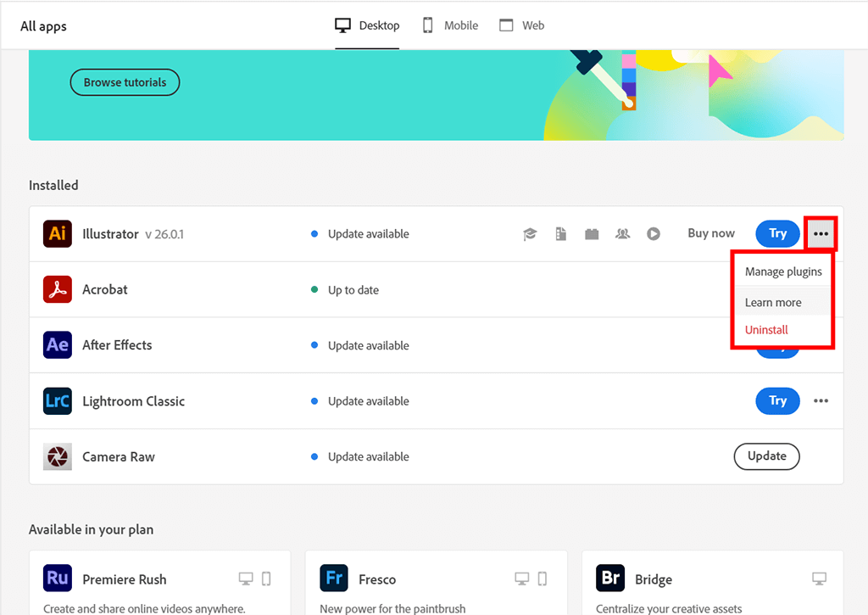Click the Bridge app icon
Screen dimensions: 868x615
[610, 578]
